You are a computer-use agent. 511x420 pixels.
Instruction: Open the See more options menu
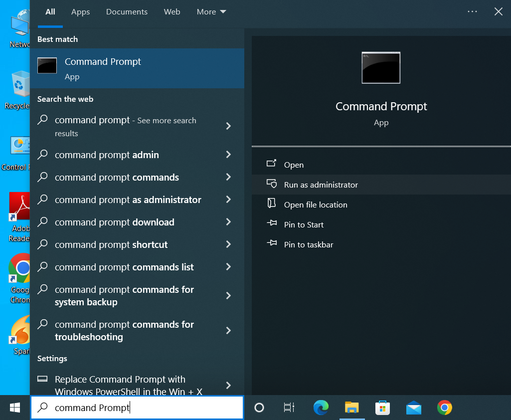point(472,11)
